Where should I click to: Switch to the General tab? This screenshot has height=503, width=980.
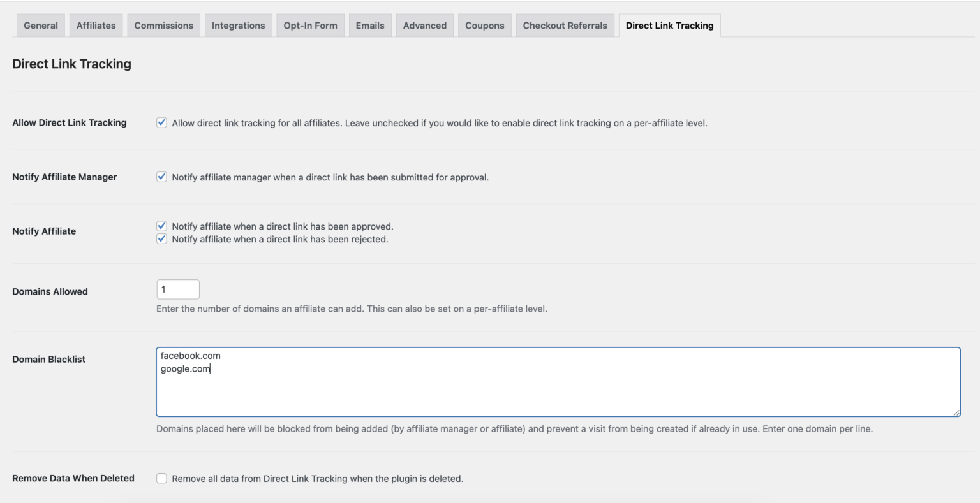coord(40,25)
